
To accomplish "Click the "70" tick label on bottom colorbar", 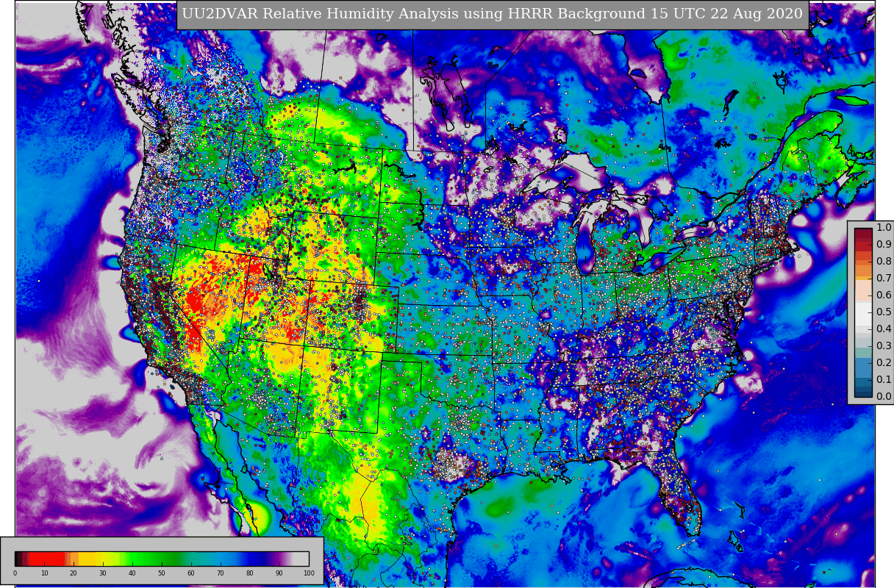I will tap(221, 573).
